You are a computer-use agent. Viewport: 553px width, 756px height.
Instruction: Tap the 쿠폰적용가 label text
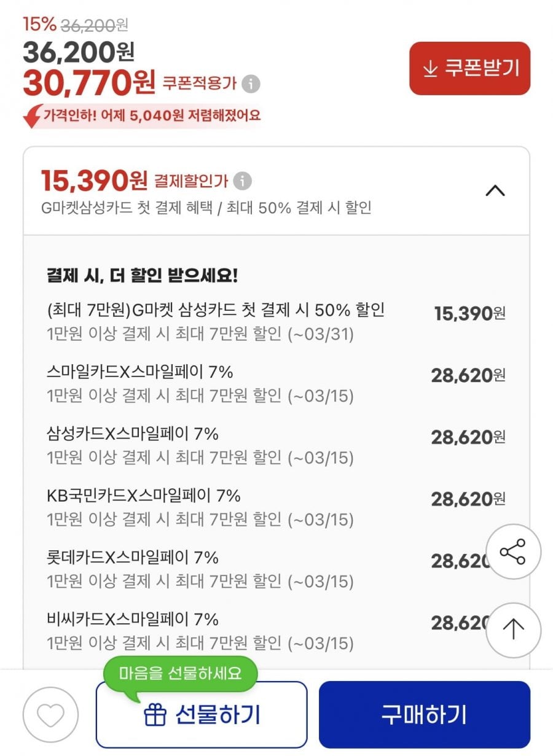click(199, 84)
